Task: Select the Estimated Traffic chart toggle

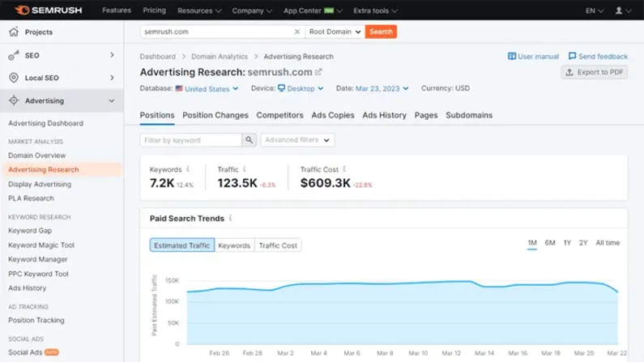Action: [182, 245]
